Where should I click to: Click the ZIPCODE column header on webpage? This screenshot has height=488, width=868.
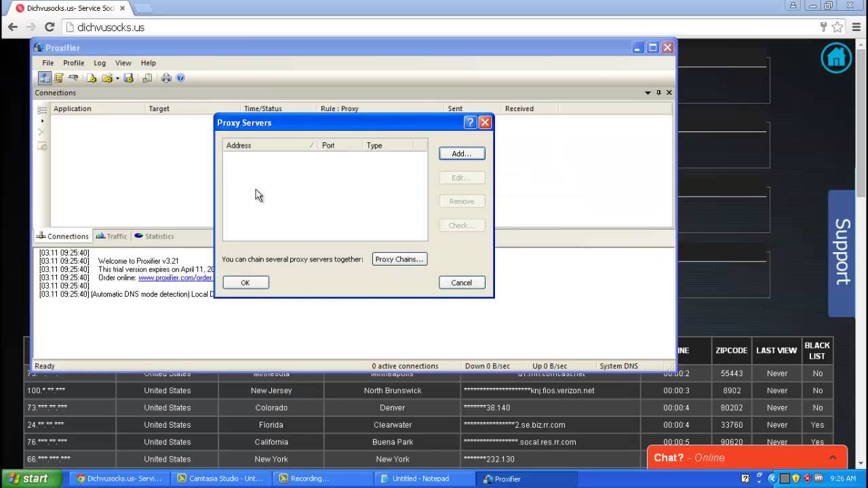pos(732,350)
